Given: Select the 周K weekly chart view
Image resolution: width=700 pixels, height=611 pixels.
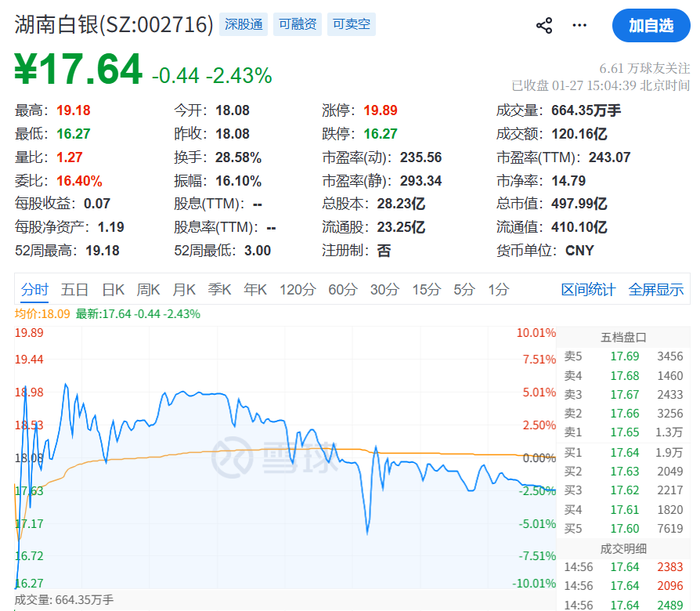Looking at the screenshot, I should click(x=148, y=289).
